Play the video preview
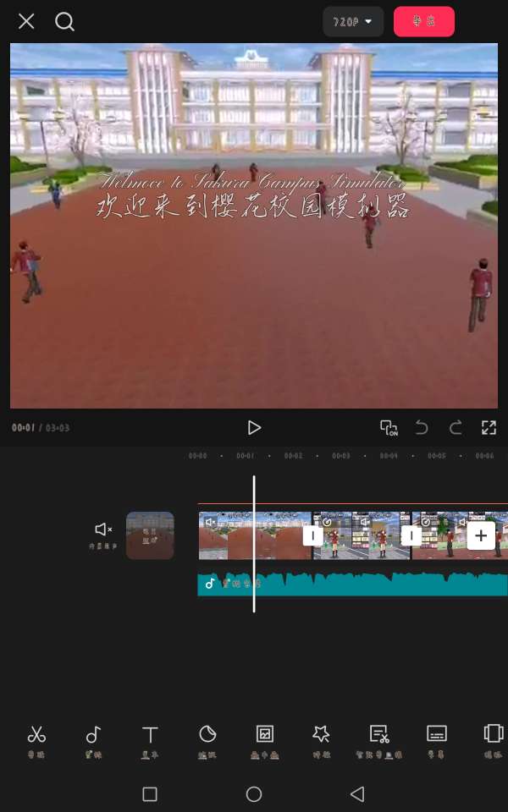The height and width of the screenshot is (812, 508). (253, 428)
